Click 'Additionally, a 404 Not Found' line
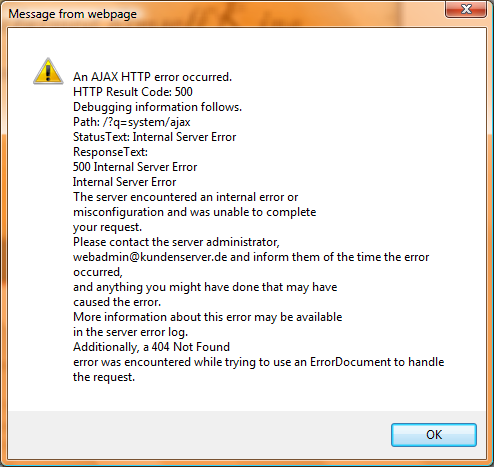Viewport: 494px width, 467px height. [x=151, y=347]
